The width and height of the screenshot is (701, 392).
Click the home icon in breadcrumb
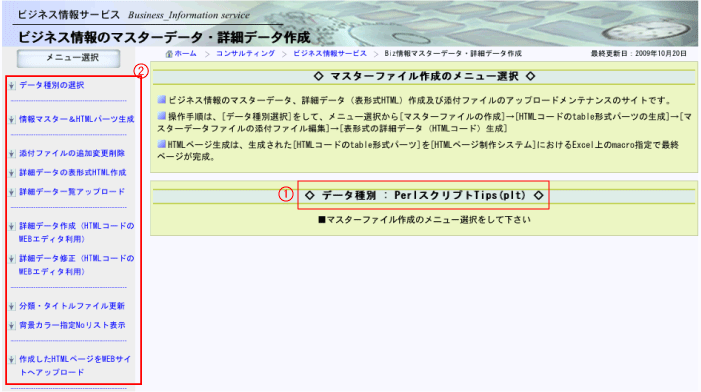[169, 54]
